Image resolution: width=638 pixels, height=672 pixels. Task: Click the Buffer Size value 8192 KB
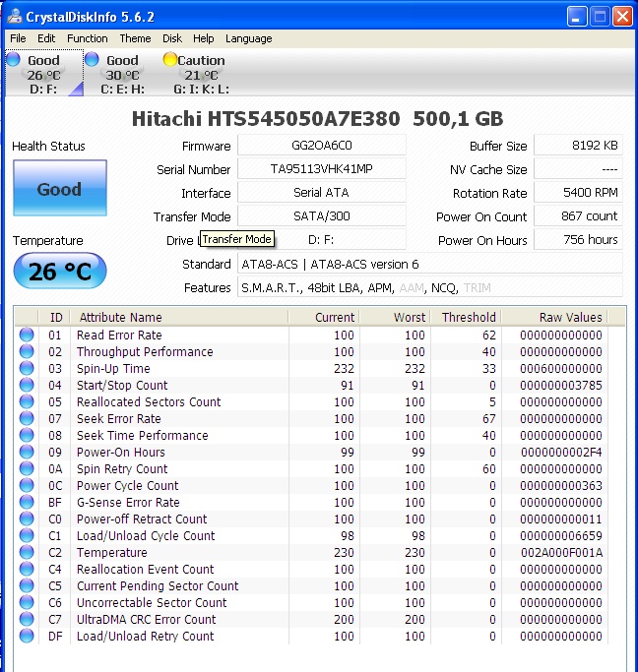tap(578, 146)
